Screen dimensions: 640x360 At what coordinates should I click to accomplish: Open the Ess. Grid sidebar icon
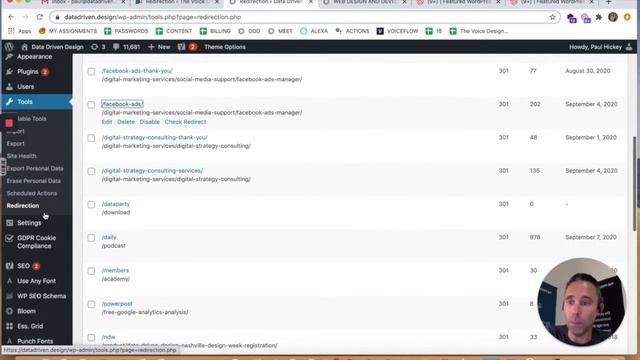click(9, 326)
